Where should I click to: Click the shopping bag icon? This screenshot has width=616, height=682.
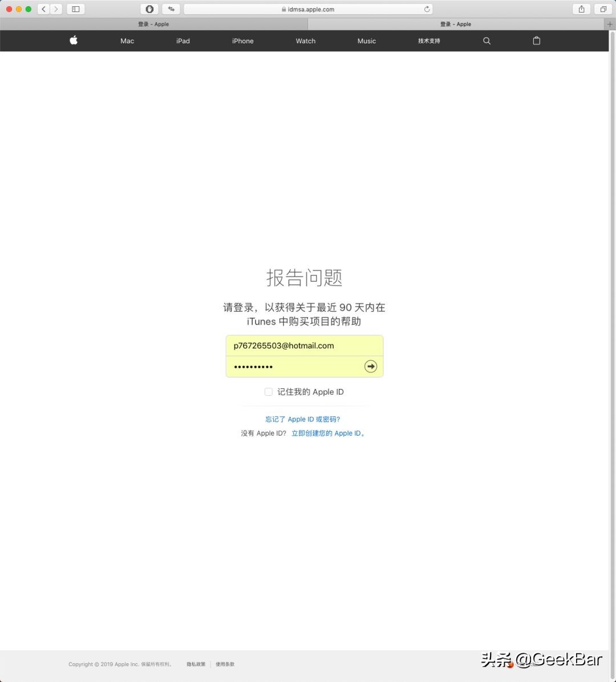tap(536, 40)
